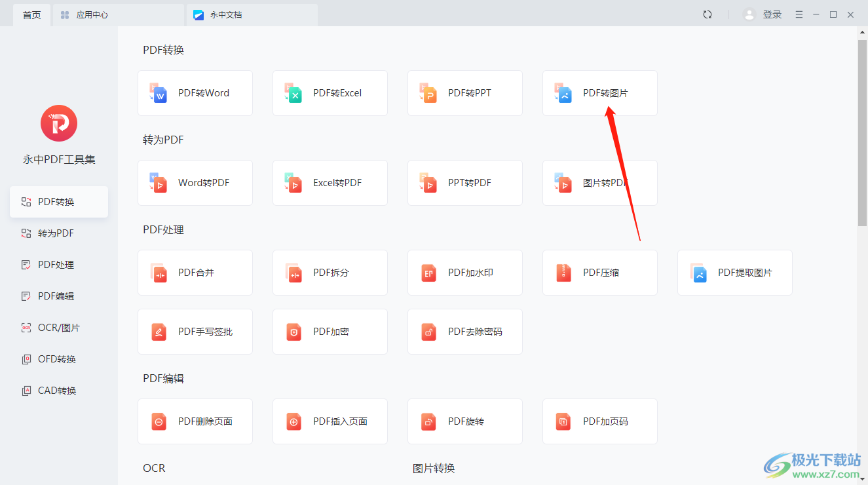868x485 pixels.
Task: Launch the PDF提取图片 extract icon
Action: click(698, 273)
